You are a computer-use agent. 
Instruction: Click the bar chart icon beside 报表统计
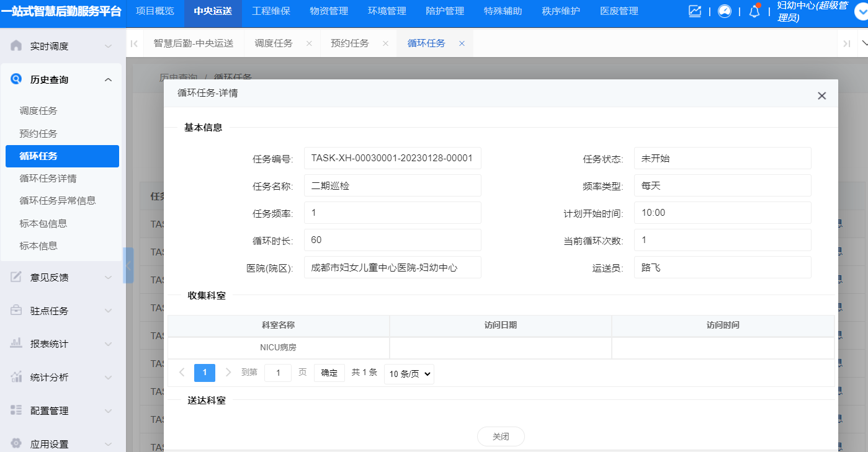tap(16, 343)
